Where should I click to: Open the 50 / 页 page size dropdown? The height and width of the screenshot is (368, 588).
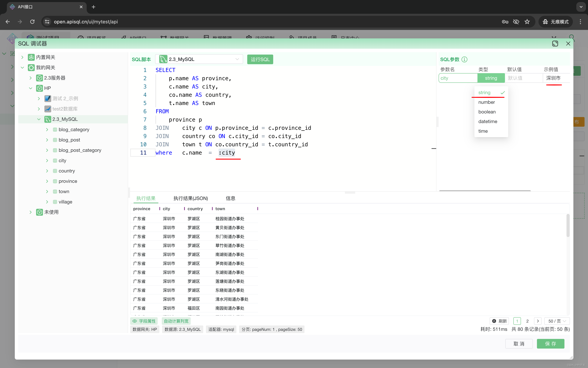click(x=557, y=321)
